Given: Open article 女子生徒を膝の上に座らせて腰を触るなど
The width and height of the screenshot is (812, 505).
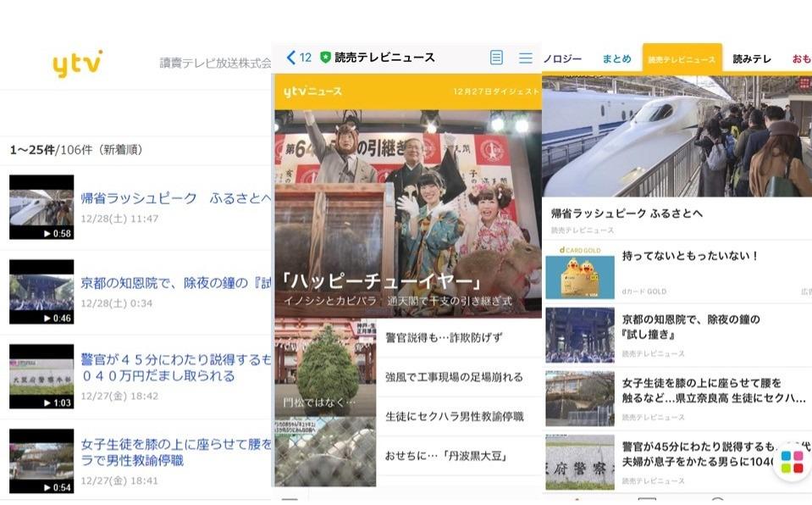Looking at the screenshot, I should tap(714, 391).
